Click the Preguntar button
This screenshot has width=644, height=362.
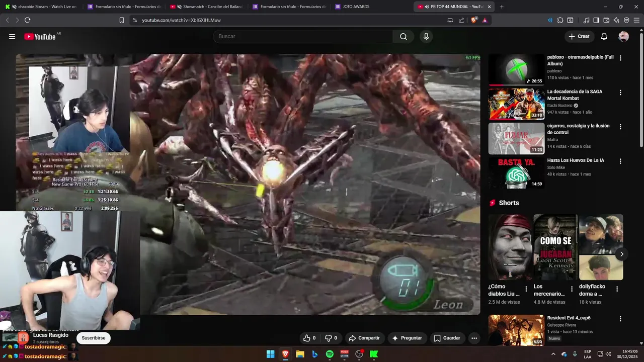pos(407,338)
